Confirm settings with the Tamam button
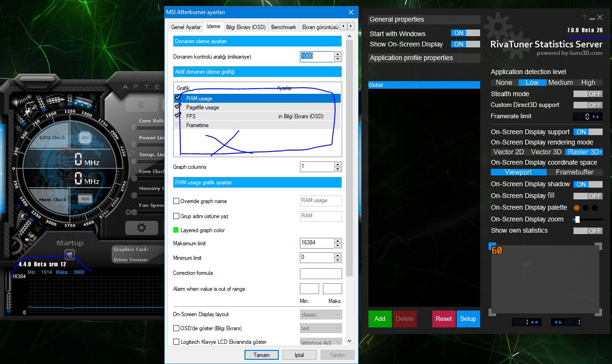The width and height of the screenshot is (612, 364). click(x=261, y=355)
